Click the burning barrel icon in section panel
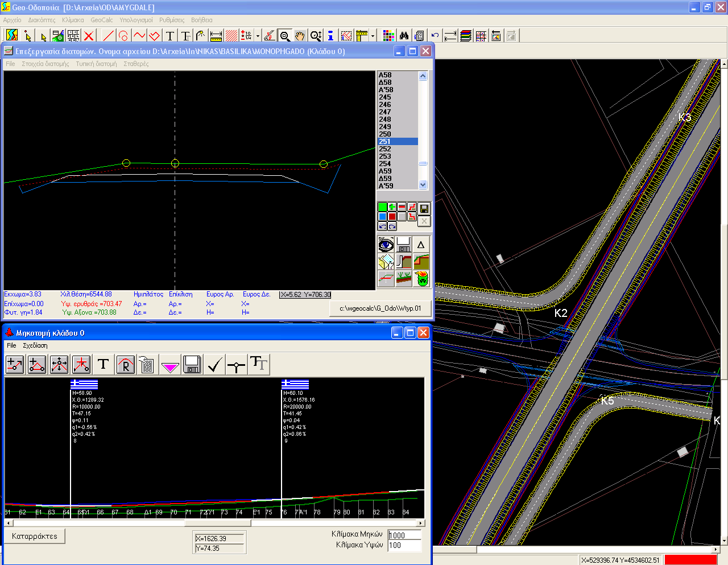 421,279
